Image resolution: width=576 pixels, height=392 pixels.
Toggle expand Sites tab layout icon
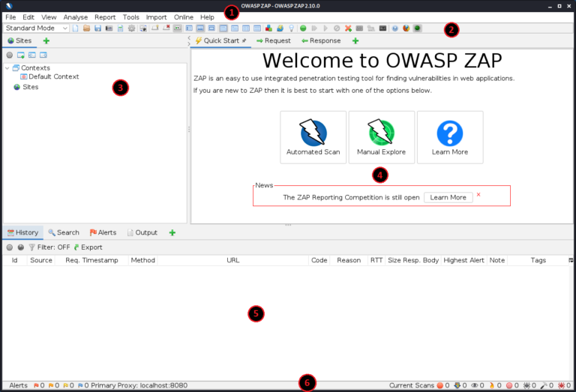[x=189, y=28]
